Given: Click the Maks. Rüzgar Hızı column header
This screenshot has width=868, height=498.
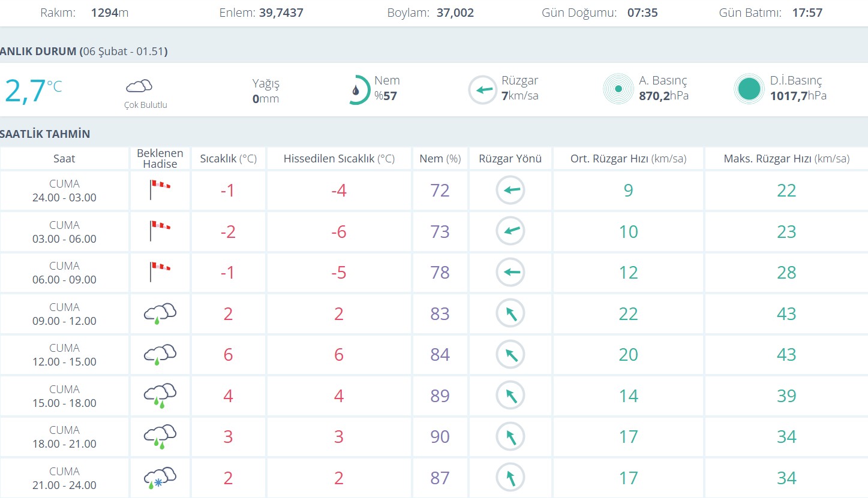Looking at the screenshot, I should click(x=786, y=159).
